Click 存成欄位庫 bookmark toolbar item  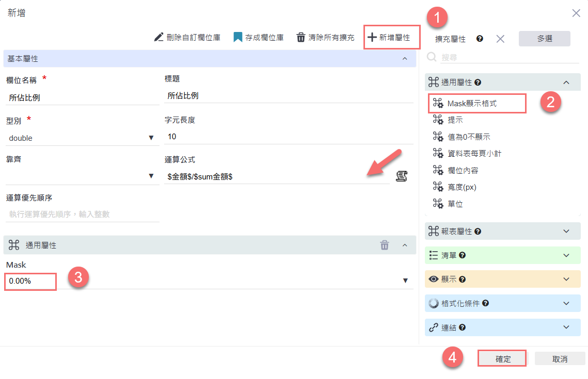(x=259, y=38)
